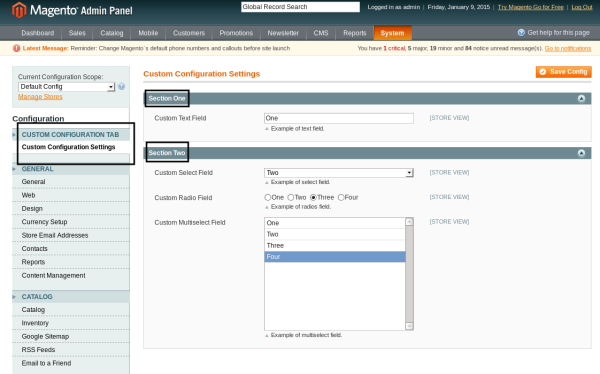This screenshot has height=374, width=600.
Task: Open the Promotions menu
Action: (236, 33)
